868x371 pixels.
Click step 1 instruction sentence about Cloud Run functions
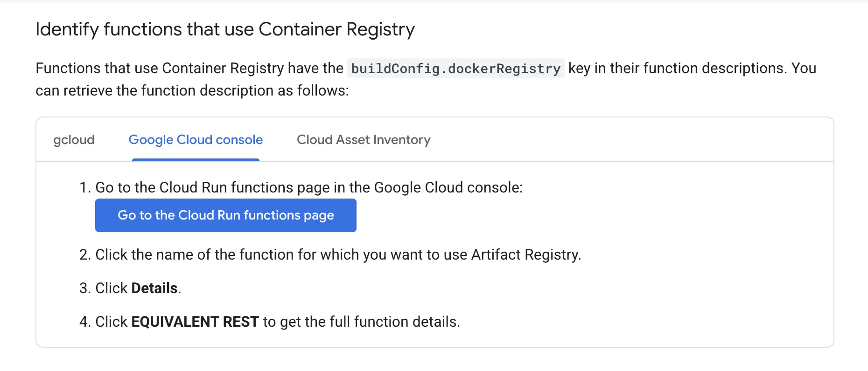[308, 187]
